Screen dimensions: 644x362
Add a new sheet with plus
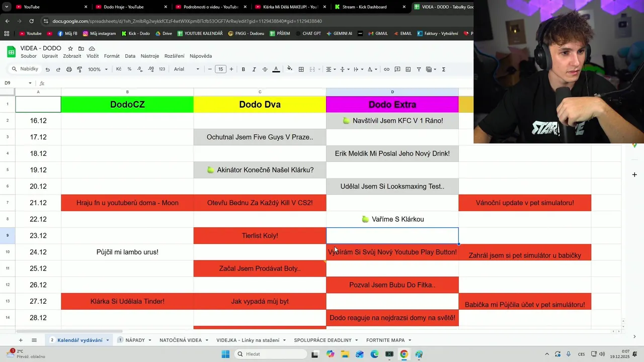point(21,340)
